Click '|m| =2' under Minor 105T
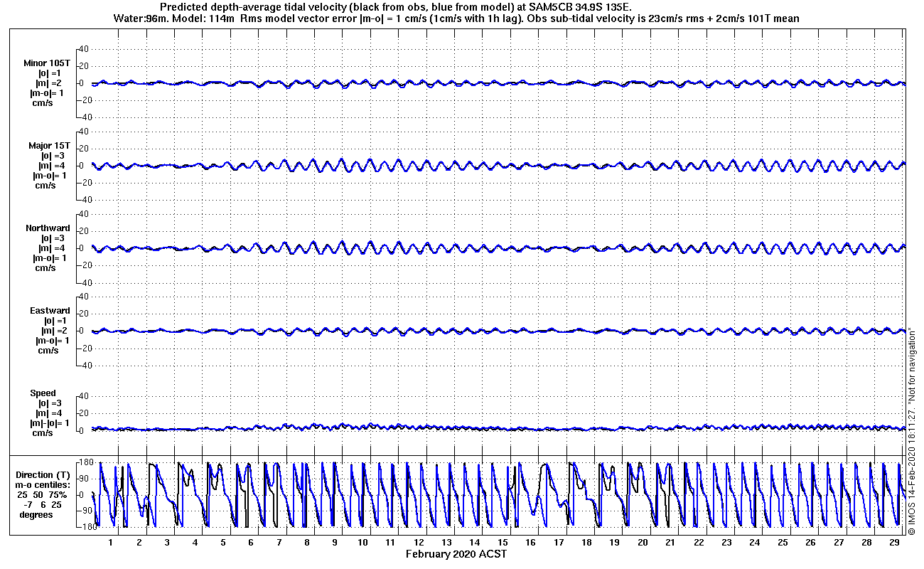 tap(50, 83)
